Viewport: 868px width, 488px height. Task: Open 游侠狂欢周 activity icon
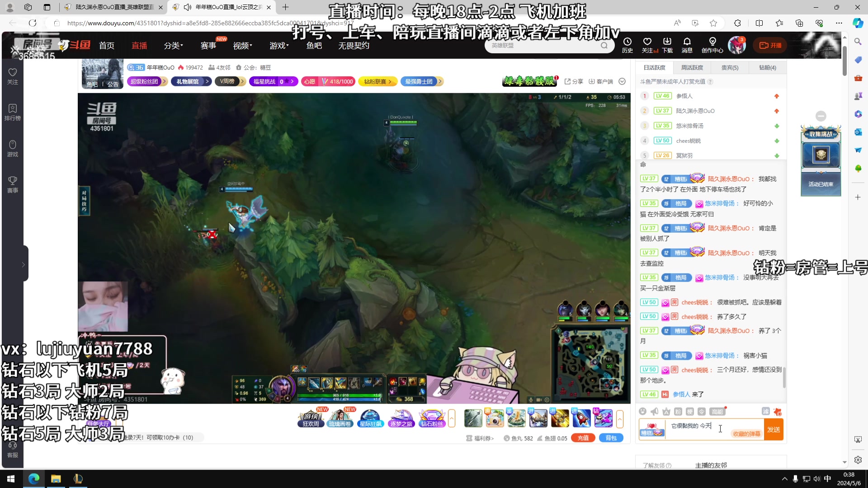tap(311, 418)
